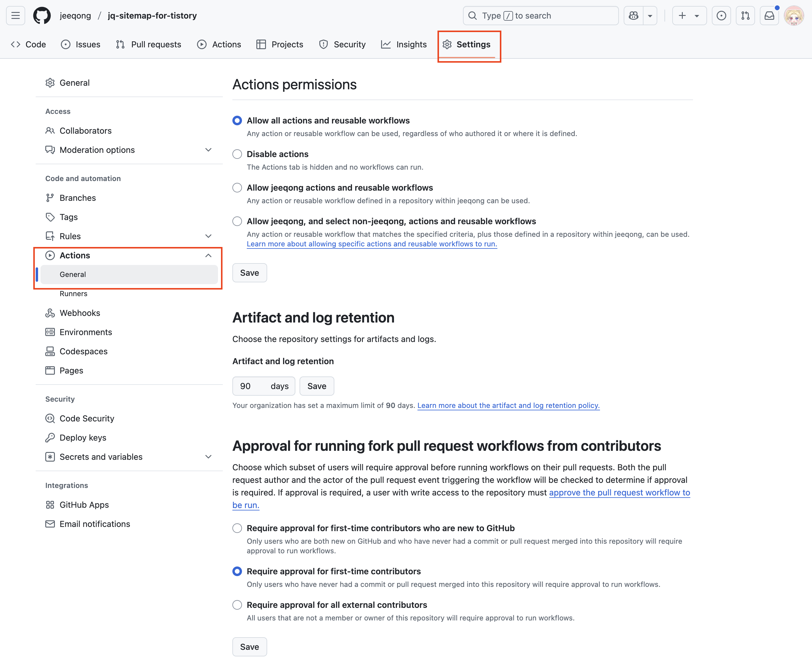Collapse the Actions sidebar section

pyautogui.click(x=208, y=255)
